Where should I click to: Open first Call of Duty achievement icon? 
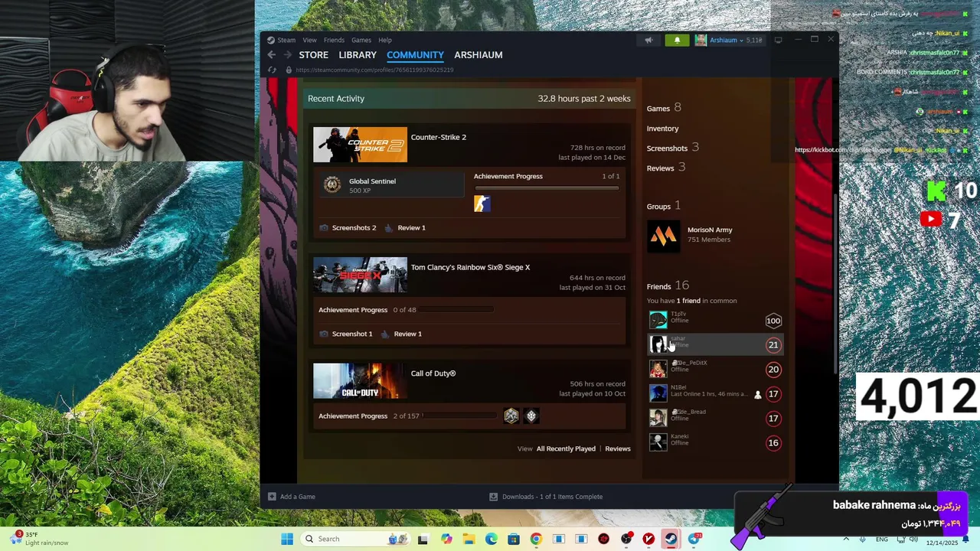(x=511, y=416)
